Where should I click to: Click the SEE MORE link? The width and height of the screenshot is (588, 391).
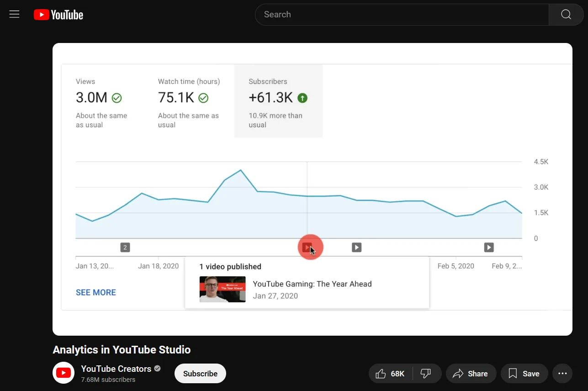[96, 292]
